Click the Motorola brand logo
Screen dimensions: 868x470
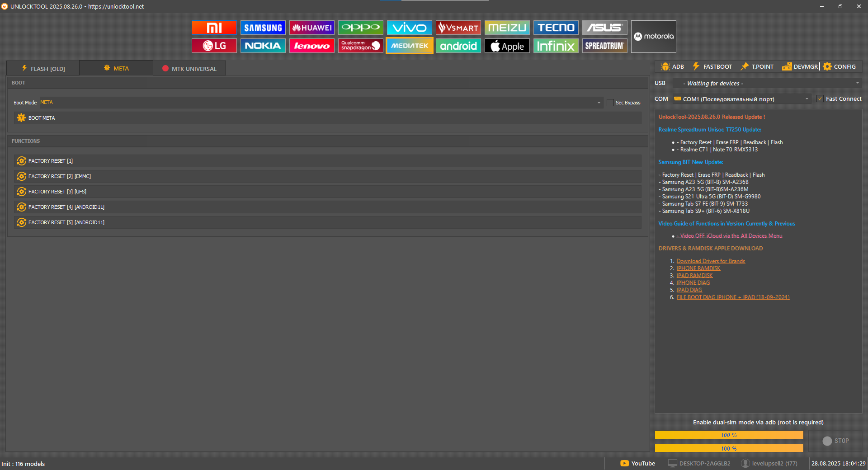pos(653,37)
